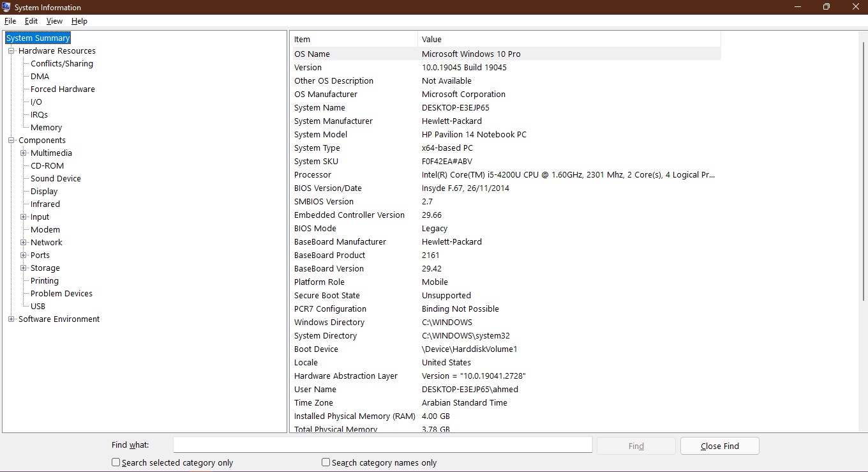Select Infrared in the tree

45,204
